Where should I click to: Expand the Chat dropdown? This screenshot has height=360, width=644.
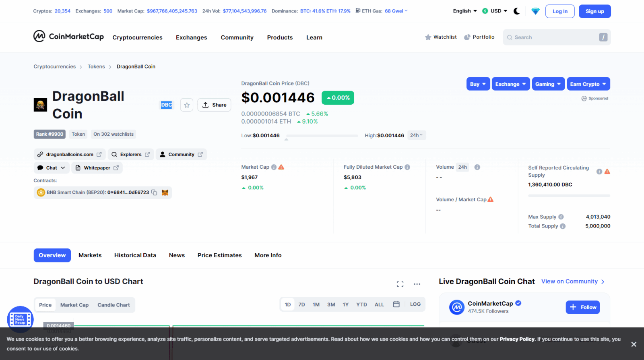pyautogui.click(x=52, y=168)
